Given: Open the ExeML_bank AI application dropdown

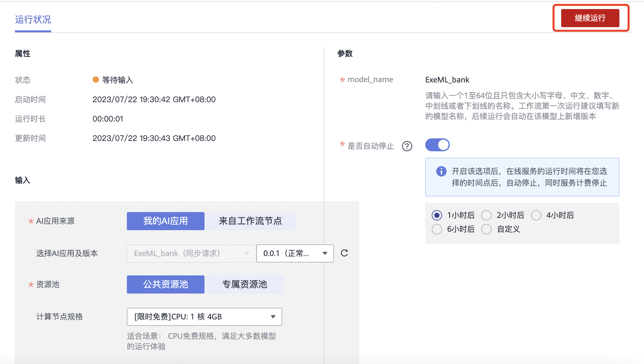Looking at the screenshot, I should [x=191, y=253].
